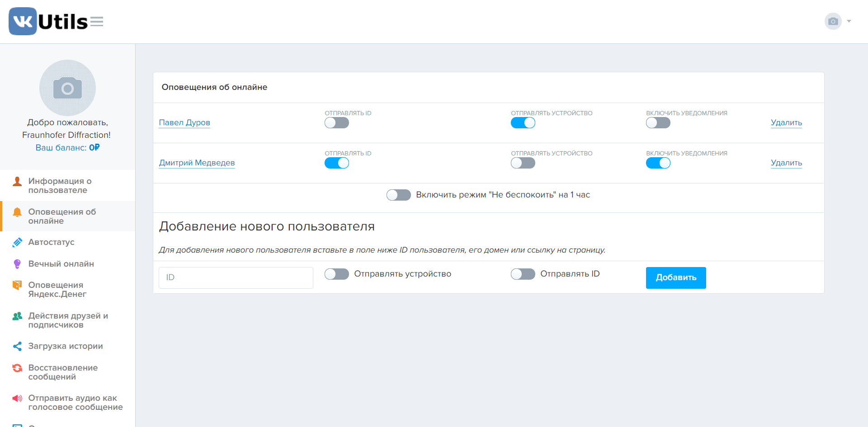Toggle the hamburger menu icon
The width and height of the screenshot is (868, 427).
point(97,22)
